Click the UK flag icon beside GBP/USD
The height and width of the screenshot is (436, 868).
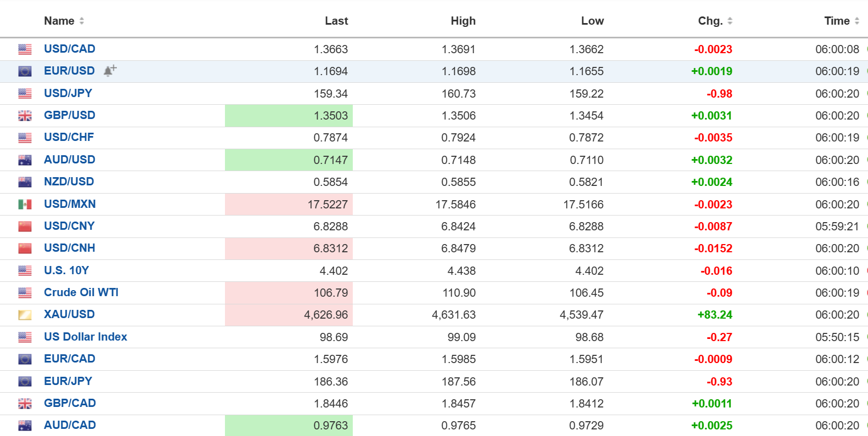tap(25, 116)
